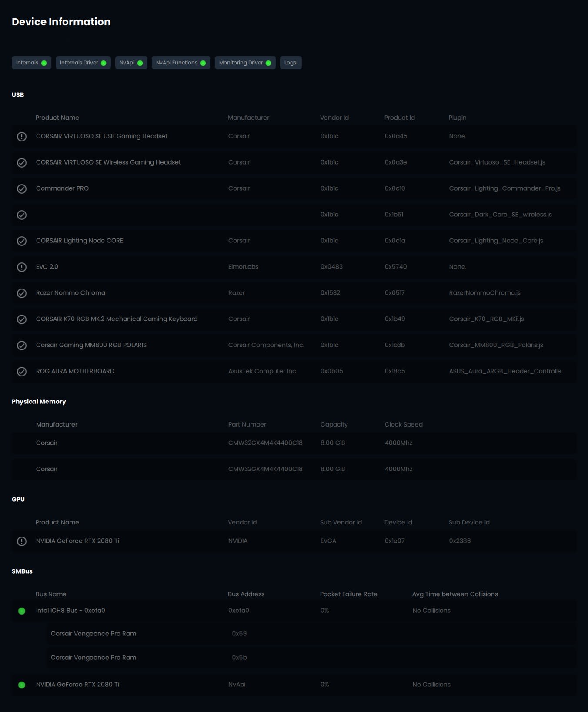Click the Corsair_Lighting_Node_Core.js plugin name
This screenshot has width=588, height=712.
(496, 241)
